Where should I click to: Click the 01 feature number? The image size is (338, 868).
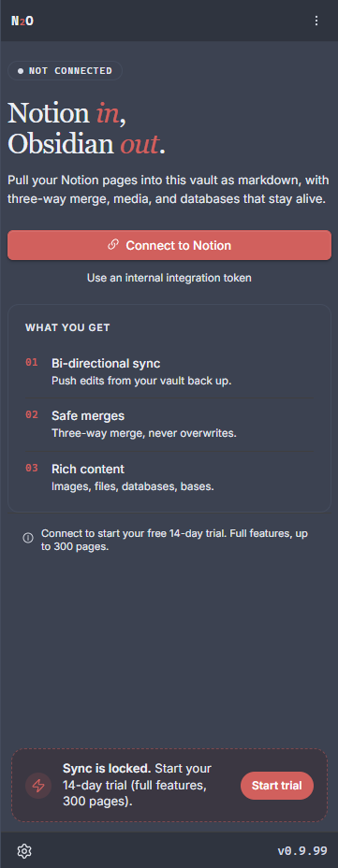point(32,363)
